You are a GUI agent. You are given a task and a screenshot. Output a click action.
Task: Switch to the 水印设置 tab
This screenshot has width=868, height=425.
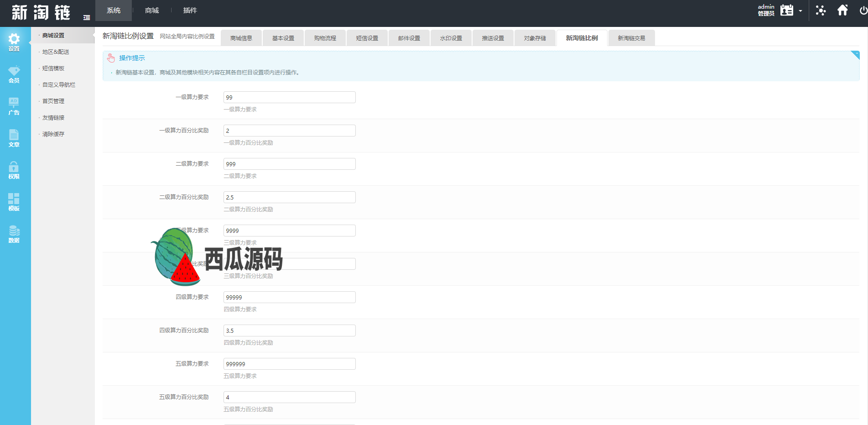click(451, 38)
